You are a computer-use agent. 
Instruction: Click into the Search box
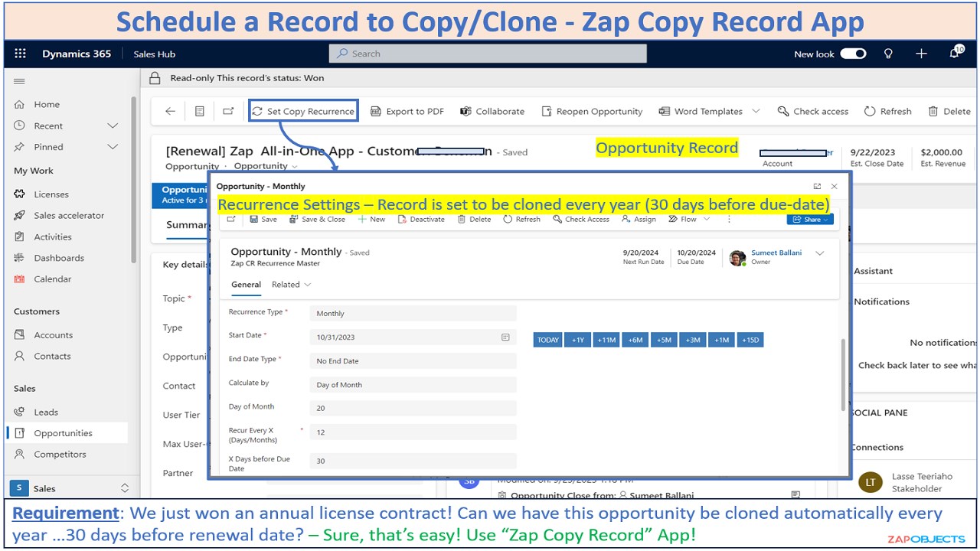coord(488,54)
